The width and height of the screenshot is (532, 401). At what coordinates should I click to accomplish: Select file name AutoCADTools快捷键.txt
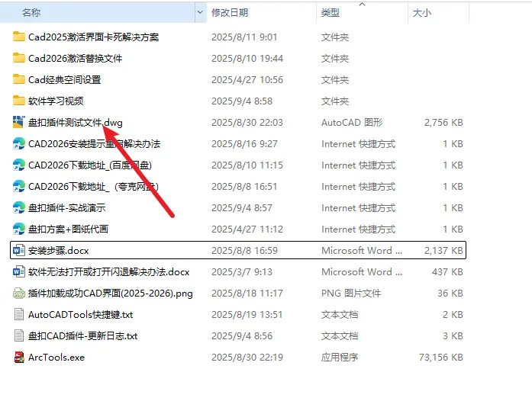pos(80,315)
